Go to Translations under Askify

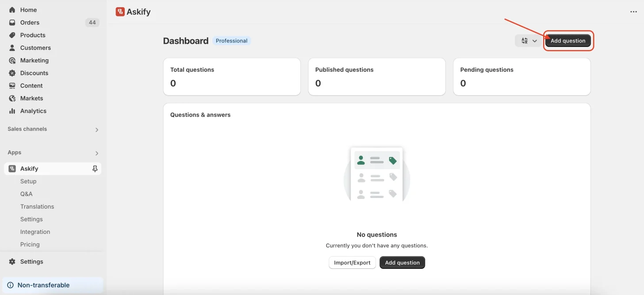(x=37, y=207)
